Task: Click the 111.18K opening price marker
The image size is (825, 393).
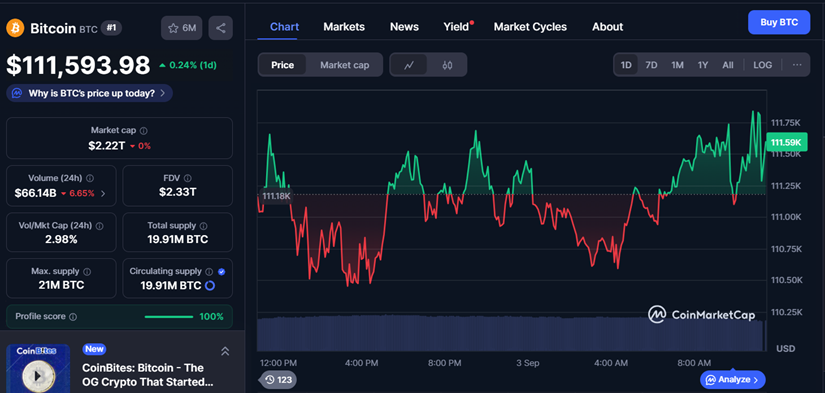Action: [276, 196]
